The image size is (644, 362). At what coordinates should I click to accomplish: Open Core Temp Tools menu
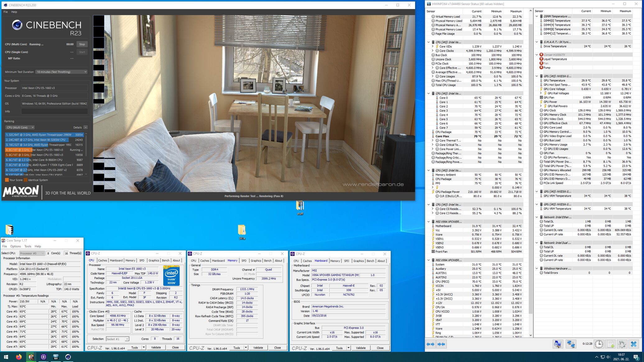(28, 246)
